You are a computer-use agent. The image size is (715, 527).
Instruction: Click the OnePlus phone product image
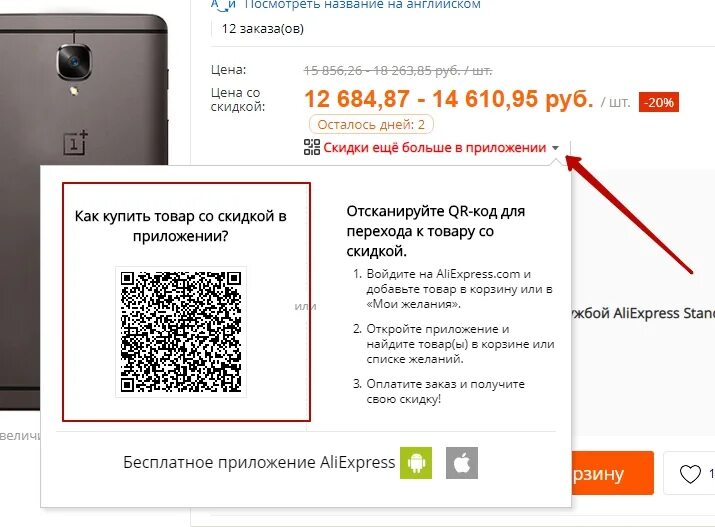pyautogui.click(x=84, y=91)
